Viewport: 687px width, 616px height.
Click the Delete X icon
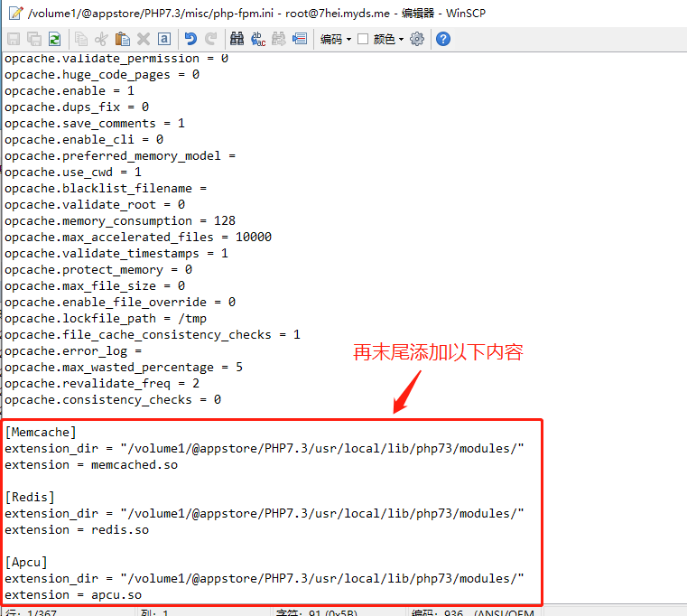(143, 39)
